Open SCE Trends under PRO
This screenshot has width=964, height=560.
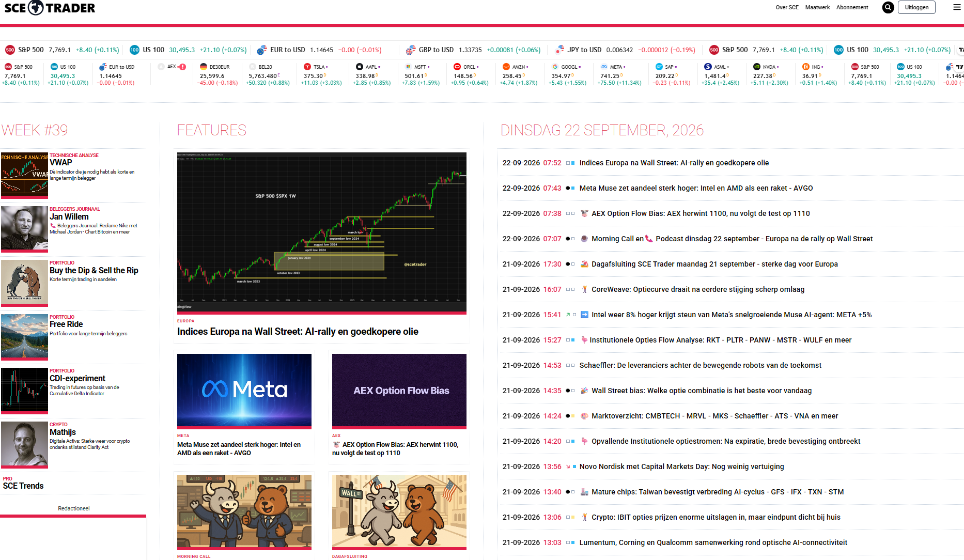[x=23, y=486]
